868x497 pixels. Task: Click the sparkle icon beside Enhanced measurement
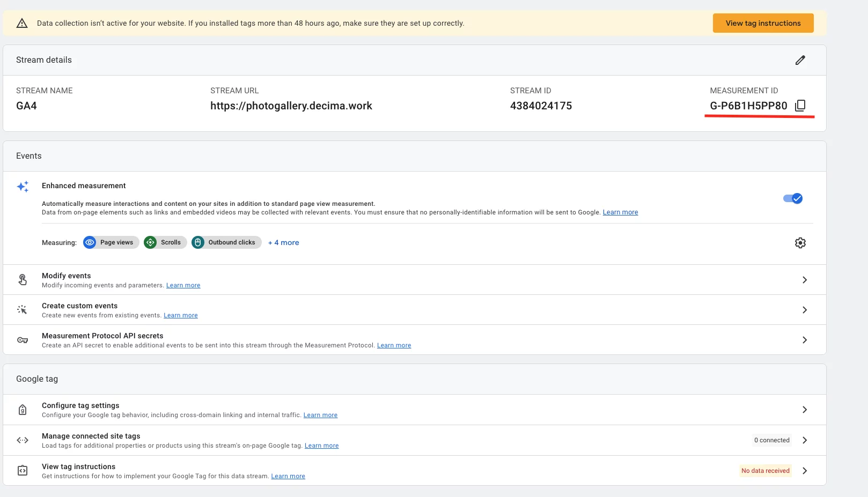point(23,186)
